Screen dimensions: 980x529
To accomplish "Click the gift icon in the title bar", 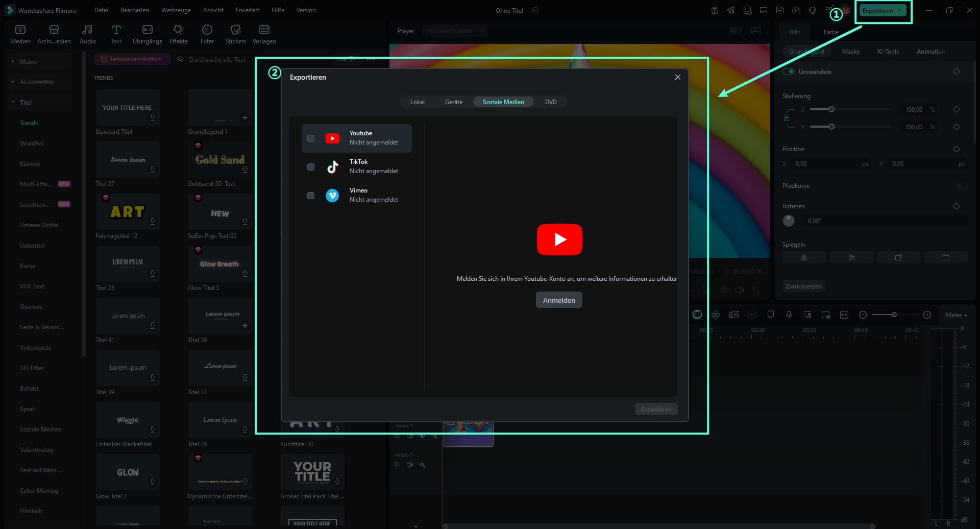I will click(715, 10).
